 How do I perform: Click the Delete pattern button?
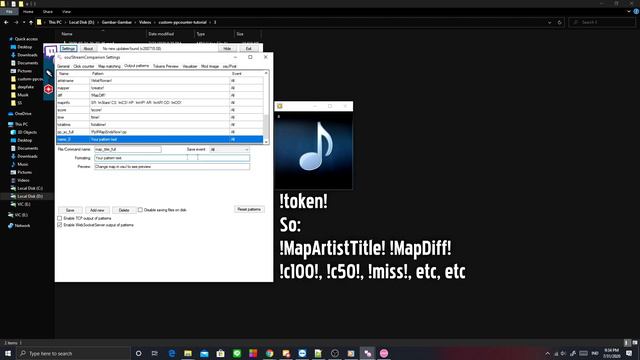click(124, 210)
